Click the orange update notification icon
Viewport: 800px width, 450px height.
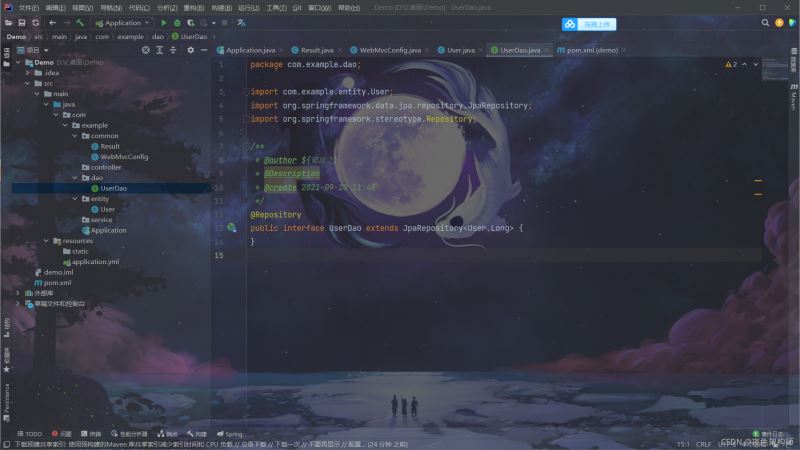[779, 23]
